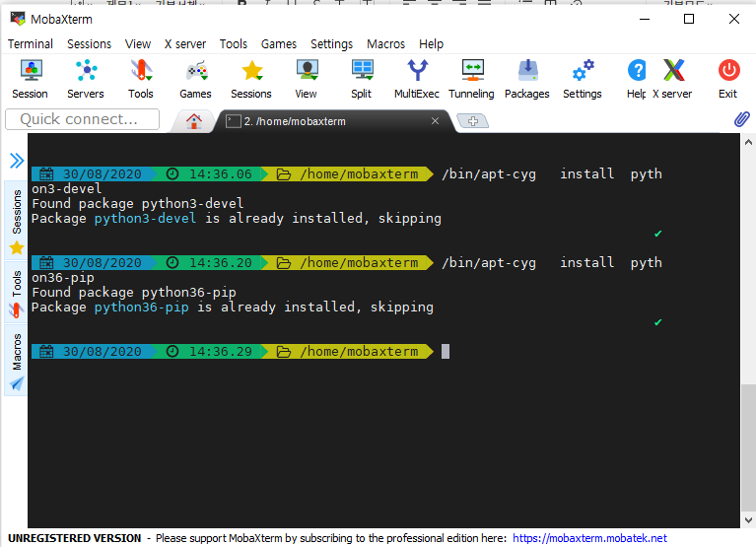Open a new tab with the plus button
756x547 pixels.
coord(472,121)
